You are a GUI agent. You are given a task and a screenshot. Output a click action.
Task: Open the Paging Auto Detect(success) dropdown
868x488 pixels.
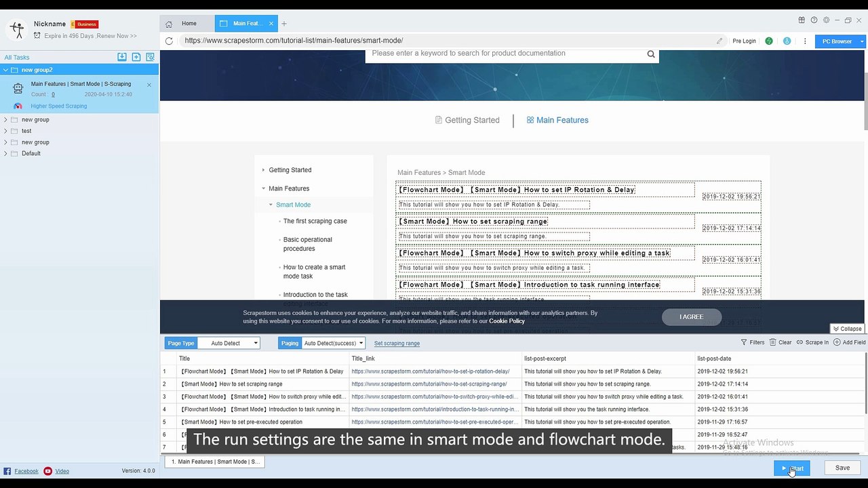(x=333, y=343)
